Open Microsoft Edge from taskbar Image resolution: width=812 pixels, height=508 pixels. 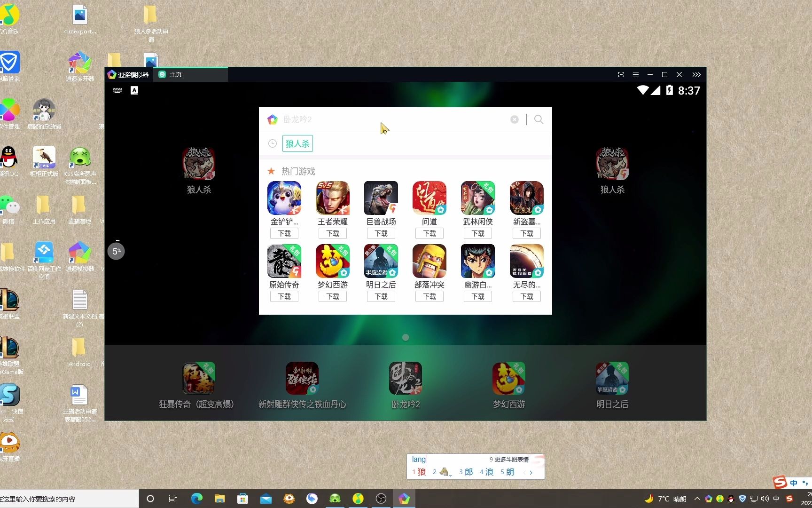(196, 499)
